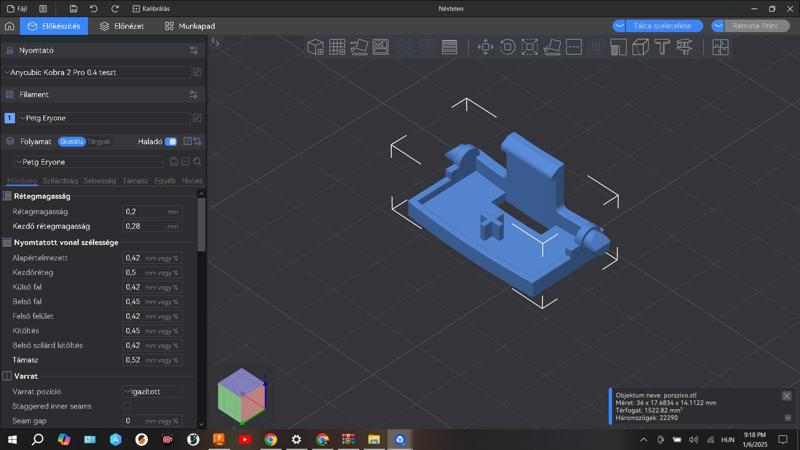The image size is (800, 450).
Task: Open the Assembly view puzzle icon
Action: 720,47
